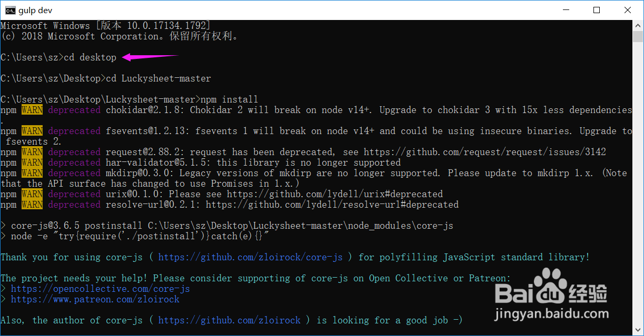The height and width of the screenshot is (336, 644).
Task: Click WARN badge on the request@2.88.2 line
Action: tap(32, 152)
